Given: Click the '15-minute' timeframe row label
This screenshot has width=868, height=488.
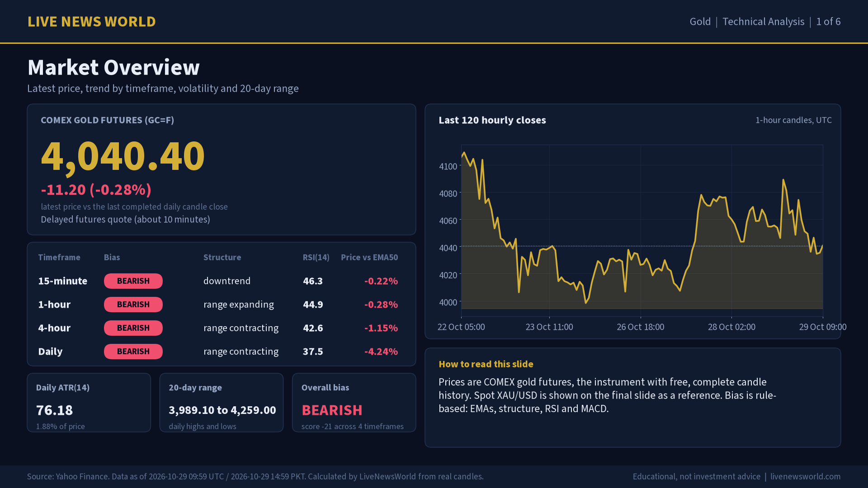Looking at the screenshot, I should point(63,281).
